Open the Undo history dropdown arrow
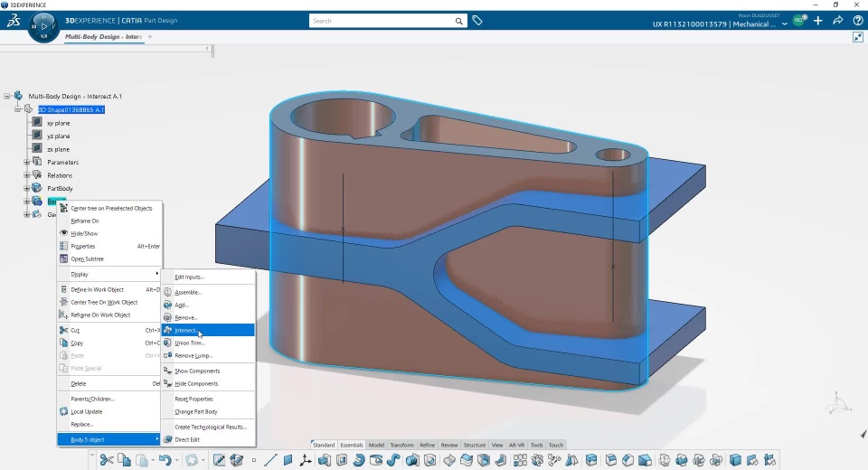The height and width of the screenshot is (470, 868). [x=176, y=461]
